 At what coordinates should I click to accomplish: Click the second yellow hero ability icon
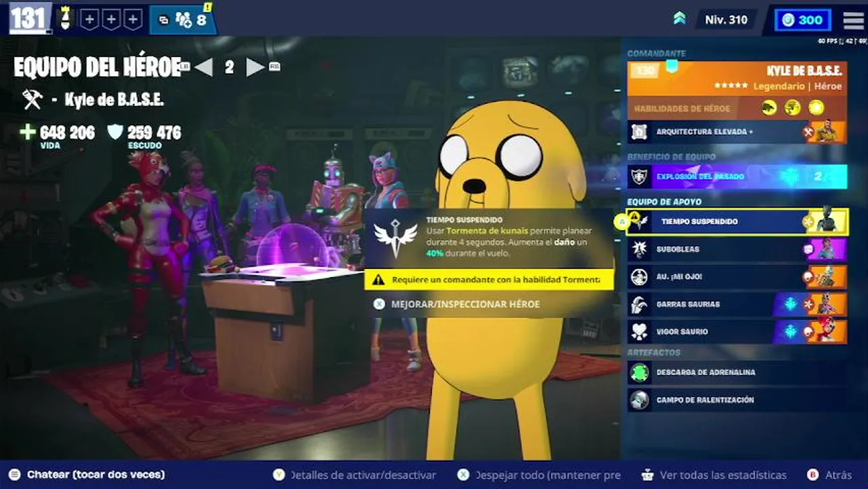tap(793, 108)
